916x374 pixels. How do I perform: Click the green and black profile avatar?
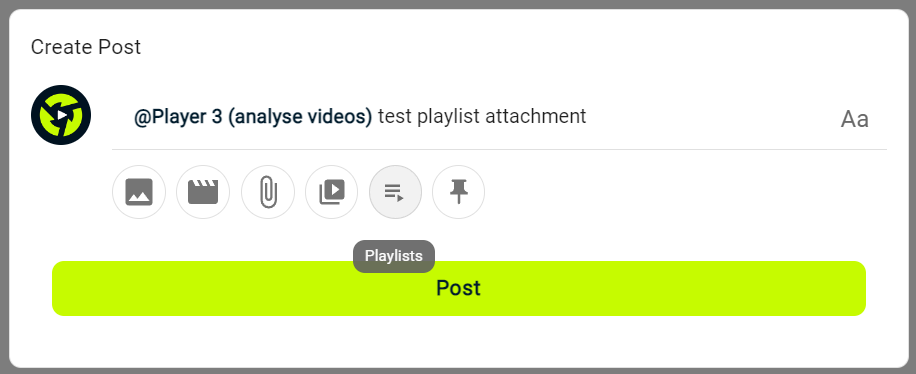pos(61,115)
